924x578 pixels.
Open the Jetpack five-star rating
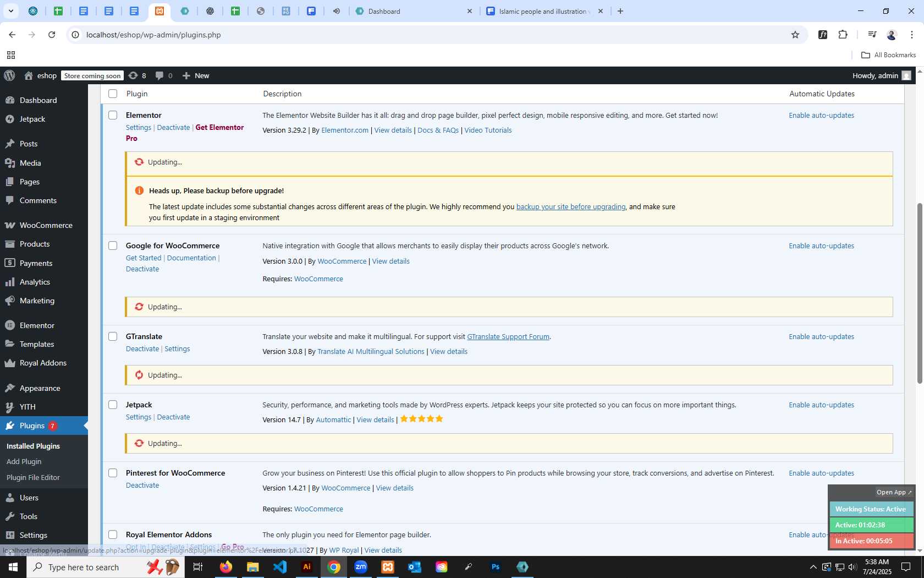(x=421, y=419)
